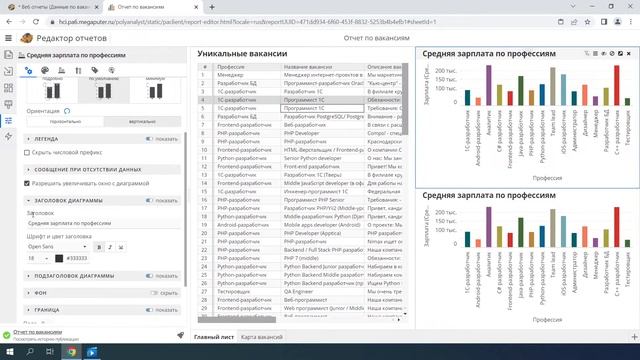Apply strikethrough to the chart title
This screenshot has height=360, width=640.
click(121, 247)
